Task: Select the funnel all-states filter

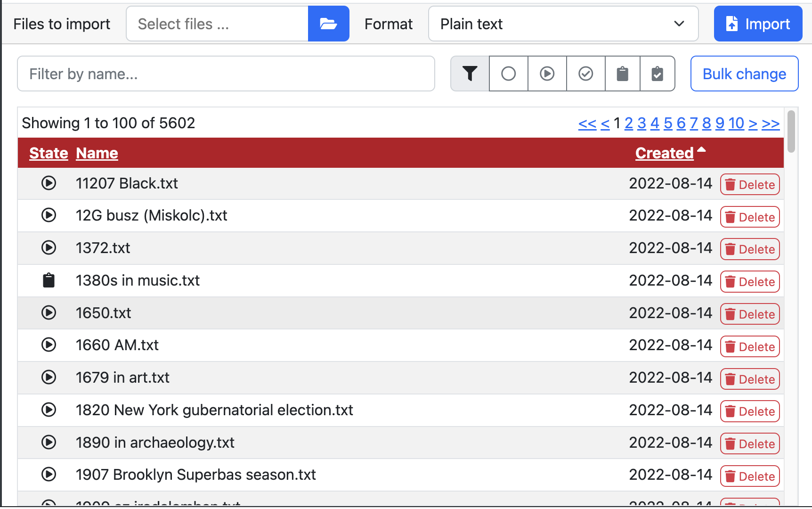Action: (x=470, y=74)
